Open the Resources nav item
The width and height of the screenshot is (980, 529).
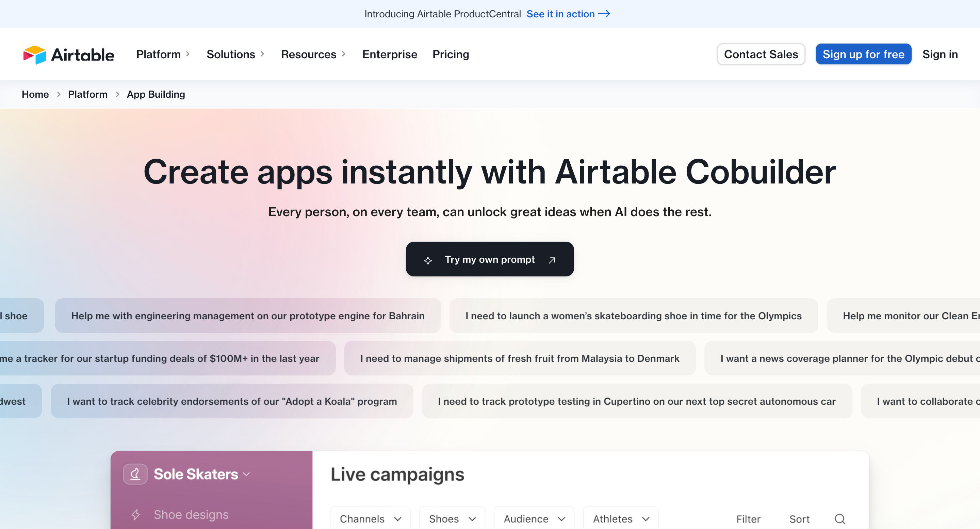click(x=309, y=54)
